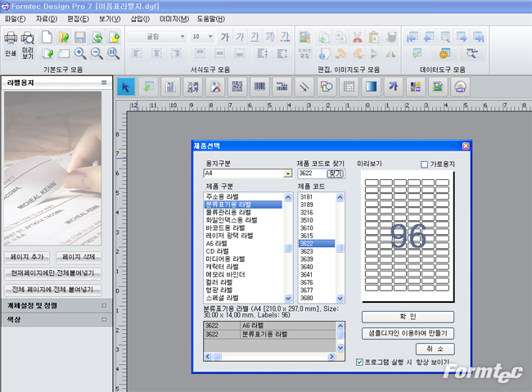Click the 찾기 search button

pyautogui.click(x=336, y=173)
